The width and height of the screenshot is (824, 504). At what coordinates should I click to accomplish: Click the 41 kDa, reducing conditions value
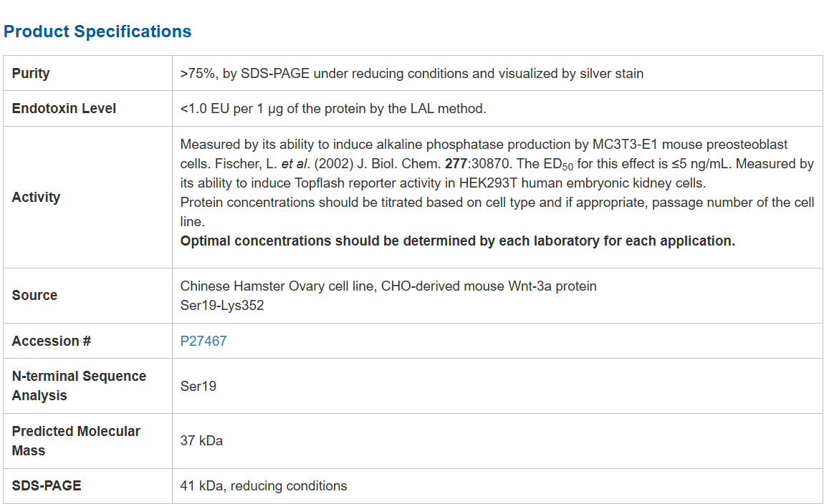coord(264,485)
